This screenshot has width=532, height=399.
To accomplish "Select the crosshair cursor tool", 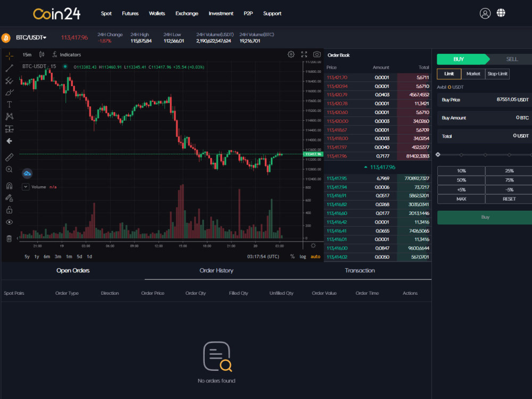I will click(x=9, y=55).
